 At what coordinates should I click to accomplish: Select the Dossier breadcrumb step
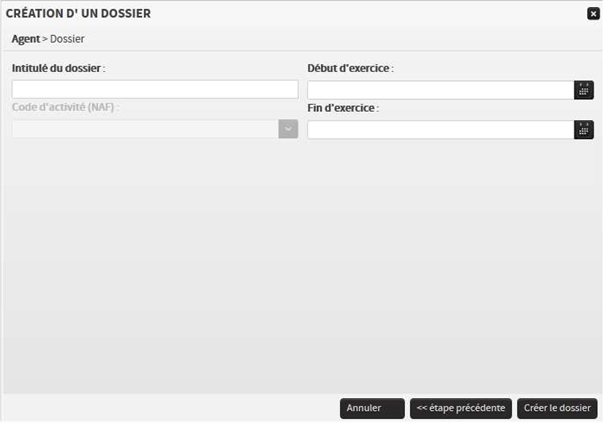click(67, 39)
